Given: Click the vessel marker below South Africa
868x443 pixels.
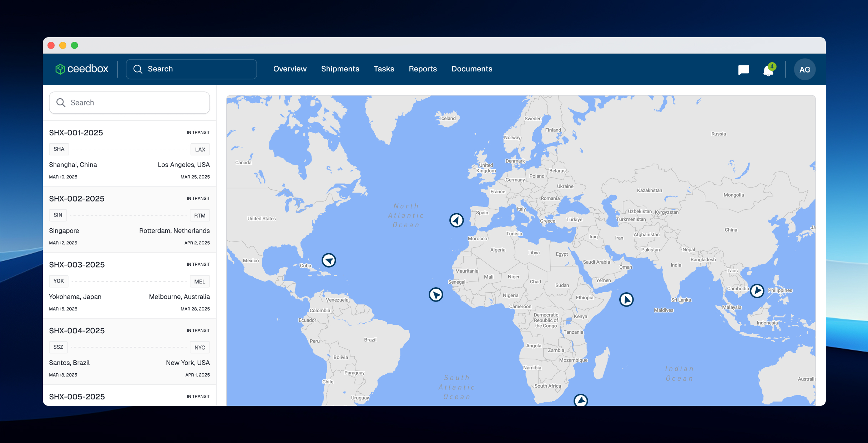Looking at the screenshot, I should click(x=581, y=400).
